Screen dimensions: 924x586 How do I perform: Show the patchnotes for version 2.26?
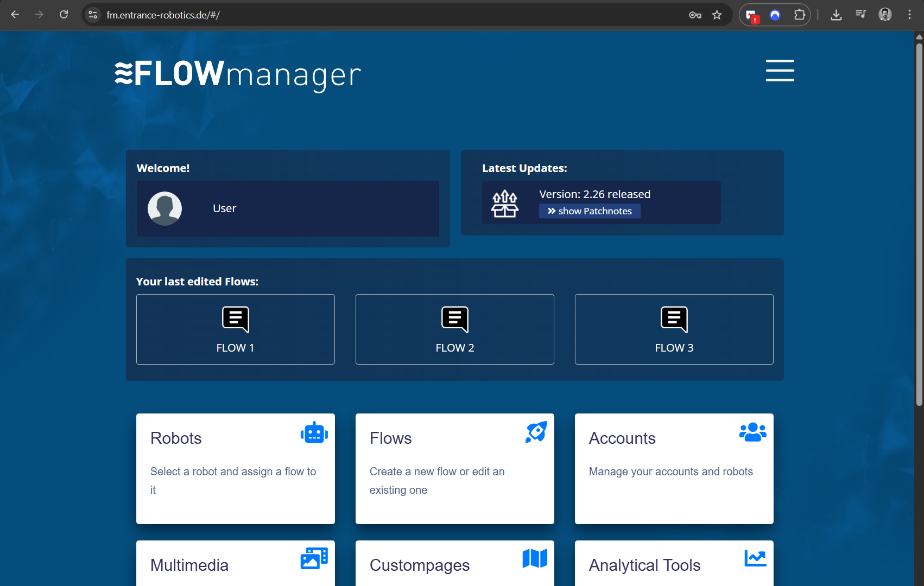point(590,211)
